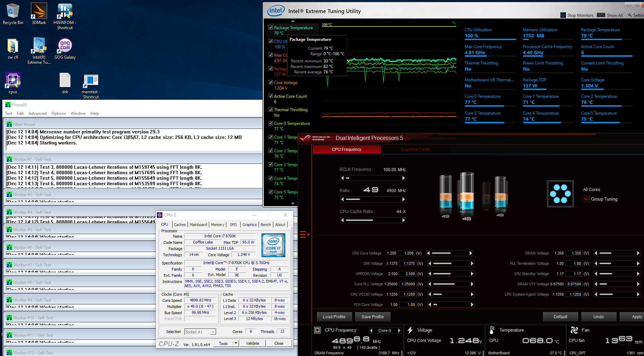This screenshot has width=644, height=356.
Task: Click the graph wrench icon in XTU
Action: pos(454,23)
